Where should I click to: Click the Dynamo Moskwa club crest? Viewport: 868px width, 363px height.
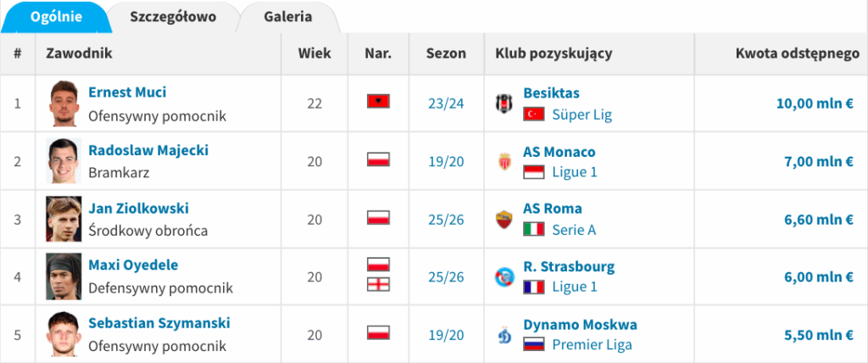point(504,334)
